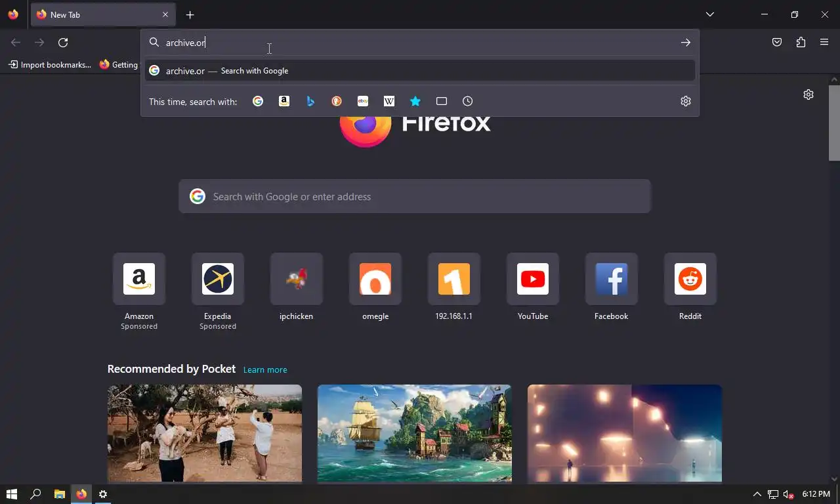The height and width of the screenshot is (504, 840).
Task: Search this time with Wikipedia icon
Action: (389, 101)
